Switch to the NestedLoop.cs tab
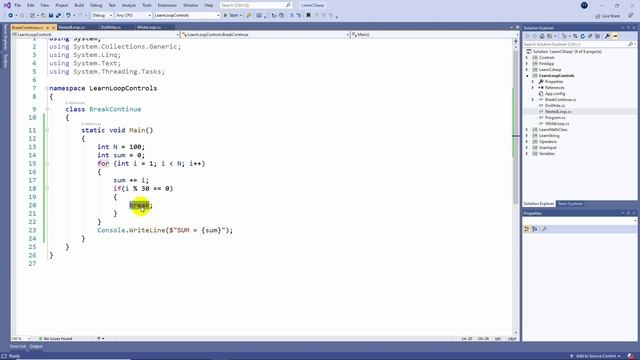The image size is (640, 360). [x=71, y=27]
